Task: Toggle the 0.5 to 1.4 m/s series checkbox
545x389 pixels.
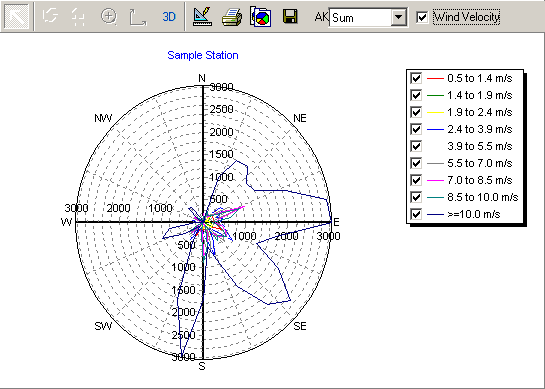Action: click(416, 78)
